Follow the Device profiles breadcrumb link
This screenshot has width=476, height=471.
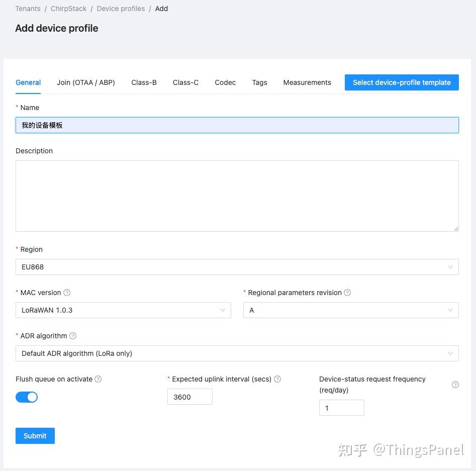[x=121, y=9]
